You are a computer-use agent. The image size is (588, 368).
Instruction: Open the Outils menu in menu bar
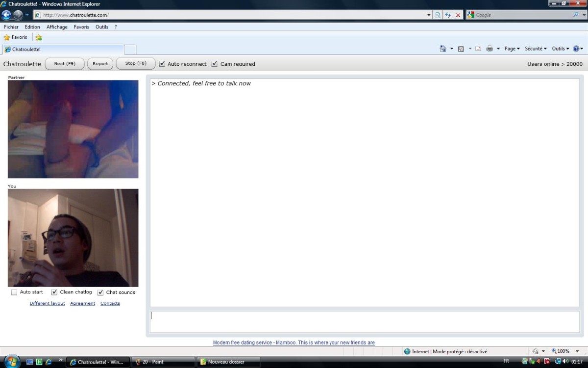pyautogui.click(x=102, y=27)
